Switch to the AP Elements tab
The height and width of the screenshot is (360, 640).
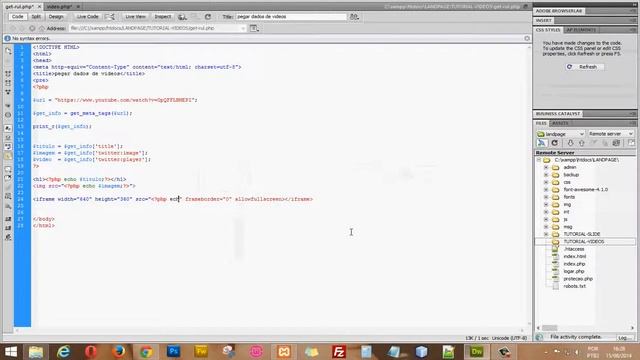coord(581,30)
